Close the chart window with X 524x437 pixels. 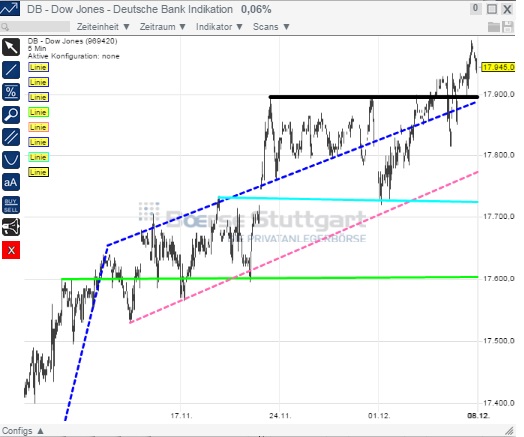tap(507, 9)
